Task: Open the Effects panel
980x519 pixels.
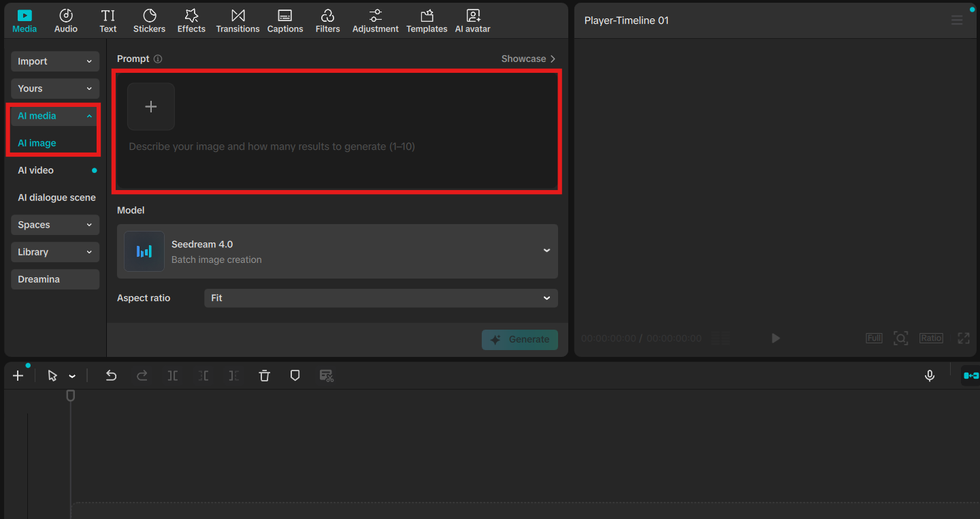Action: tap(191, 21)
